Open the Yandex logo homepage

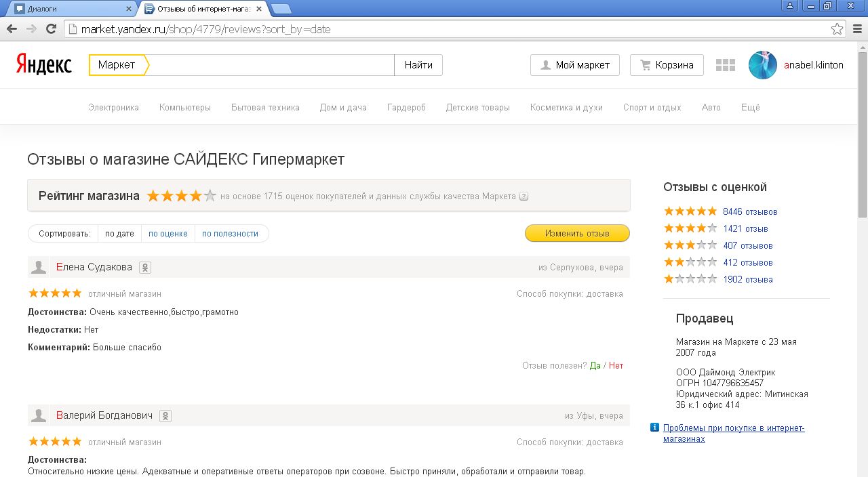(x=43, y=64)
